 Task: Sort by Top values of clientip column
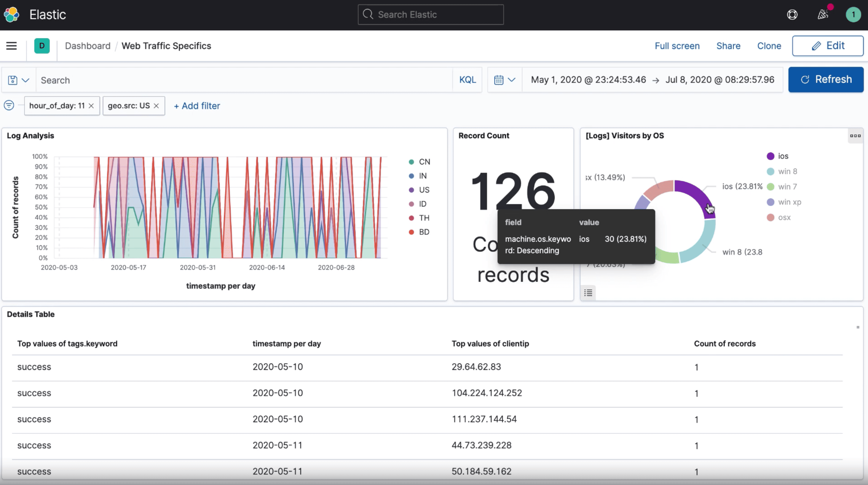[x=490, y=344]
